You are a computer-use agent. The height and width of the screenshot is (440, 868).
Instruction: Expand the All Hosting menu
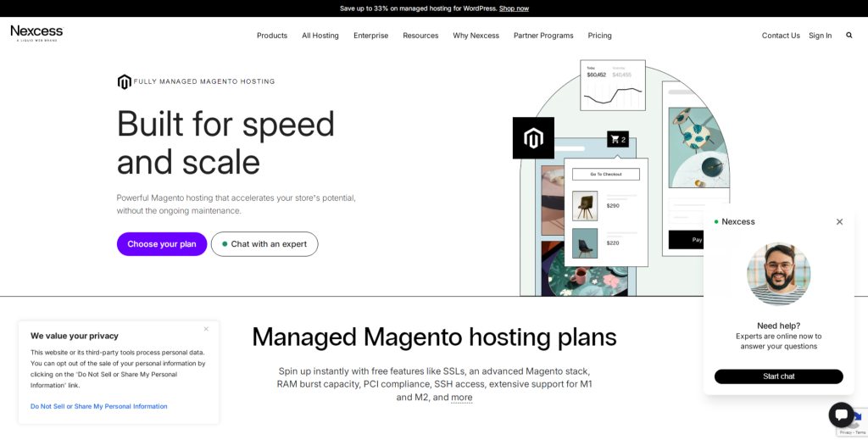coord(320,36)
